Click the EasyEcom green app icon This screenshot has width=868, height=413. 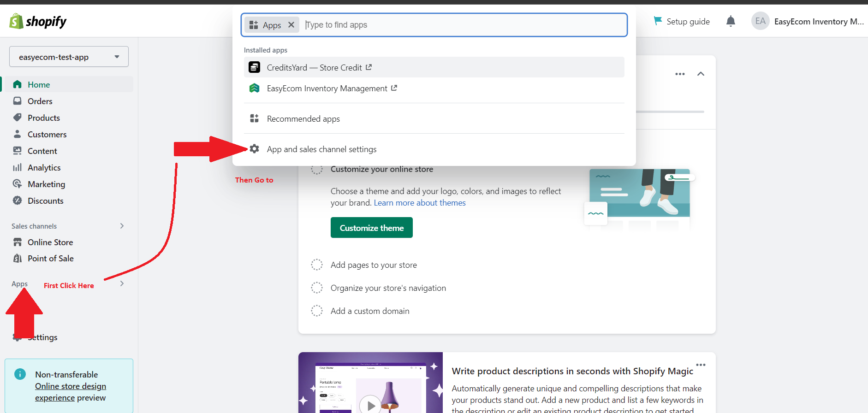tap(254, 88)
